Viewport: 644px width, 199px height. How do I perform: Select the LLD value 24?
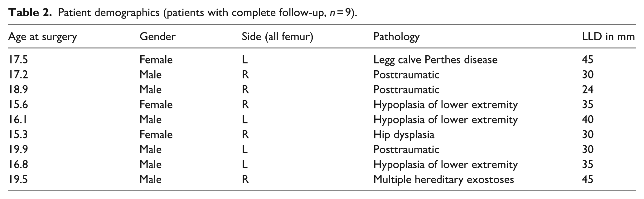(x=588, y=90)
